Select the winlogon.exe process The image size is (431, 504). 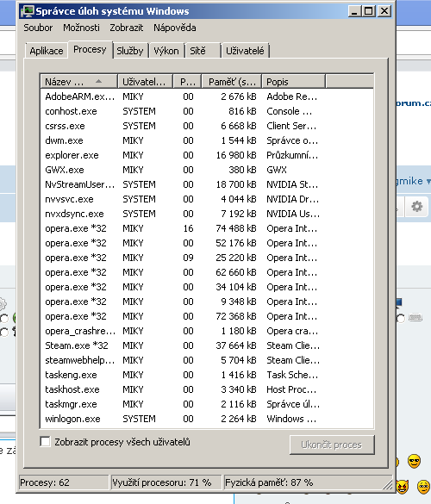click(x=207, y=420)
